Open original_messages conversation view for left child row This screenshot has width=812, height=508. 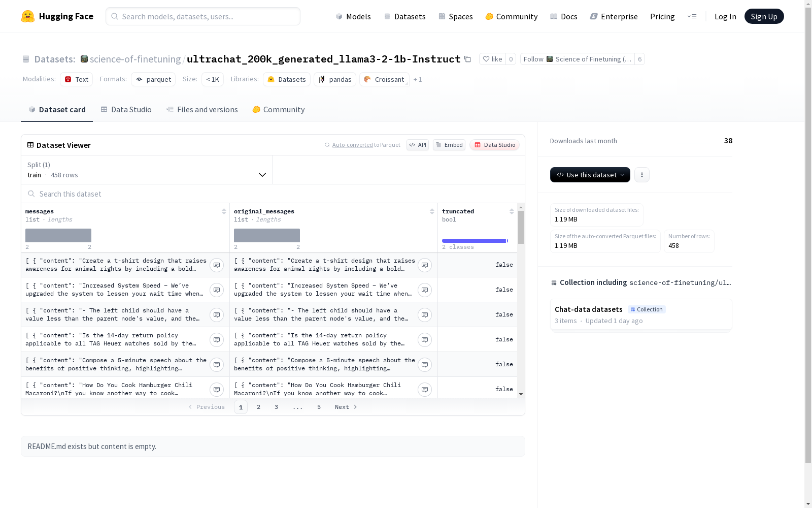(425, 315)
